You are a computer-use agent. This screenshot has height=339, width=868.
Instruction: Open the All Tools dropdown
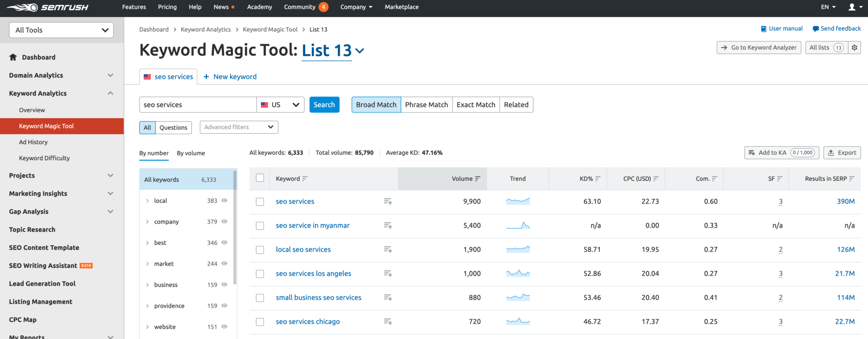61,30
